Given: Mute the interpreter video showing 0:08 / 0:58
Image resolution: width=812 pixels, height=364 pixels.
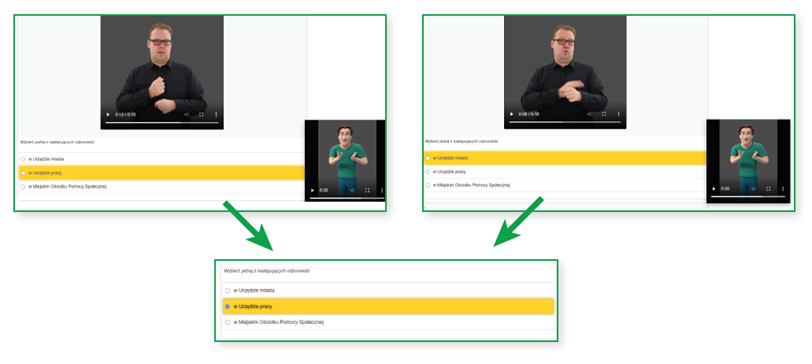Looking at the screenshot, I should tap(589, 114).
